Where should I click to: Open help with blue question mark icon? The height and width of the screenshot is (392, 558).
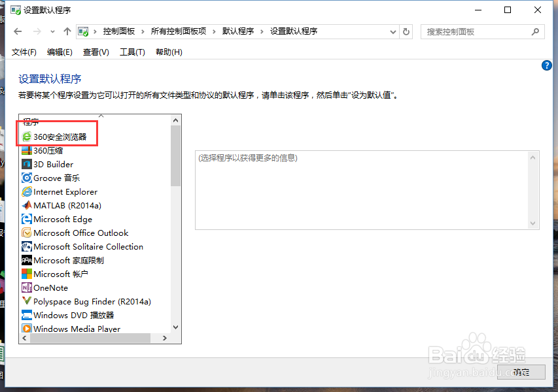547,65
